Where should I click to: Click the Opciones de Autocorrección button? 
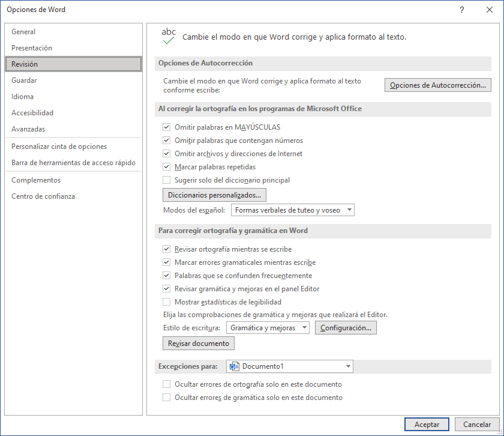coord(437,85)
